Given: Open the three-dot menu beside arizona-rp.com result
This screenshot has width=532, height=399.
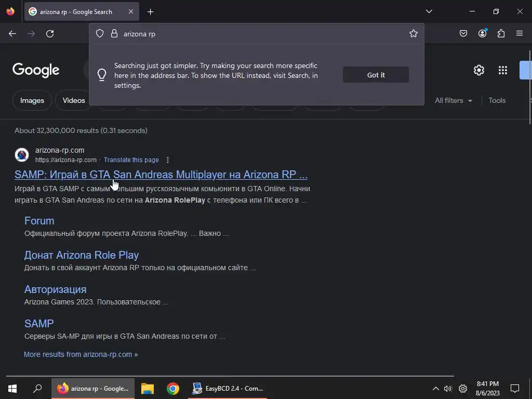Looking at the screenshot, I should 168,160.
